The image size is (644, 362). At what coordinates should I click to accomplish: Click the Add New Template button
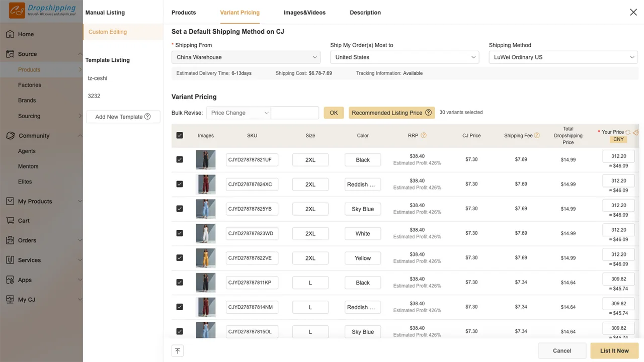click(123, 117)
